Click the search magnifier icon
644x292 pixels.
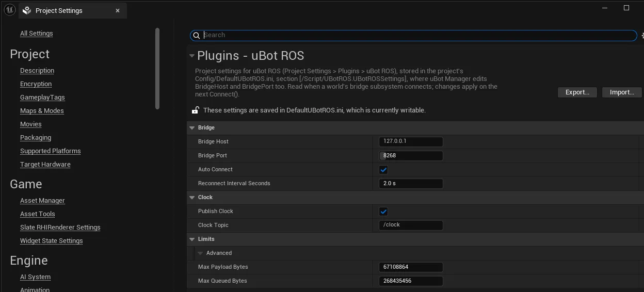click(197, 36)
